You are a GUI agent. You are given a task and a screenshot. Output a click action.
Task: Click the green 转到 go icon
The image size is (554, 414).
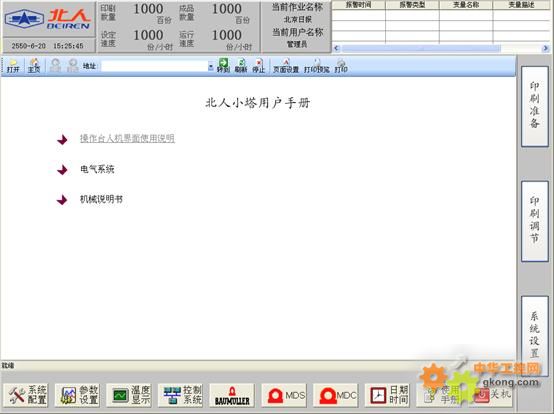tap(223, 66)
